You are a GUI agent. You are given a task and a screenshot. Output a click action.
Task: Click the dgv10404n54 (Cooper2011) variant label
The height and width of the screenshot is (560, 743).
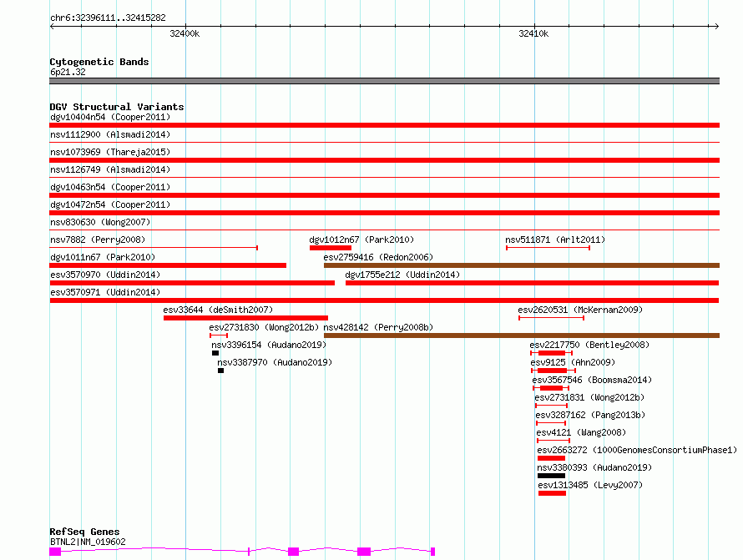click(110, 117)
